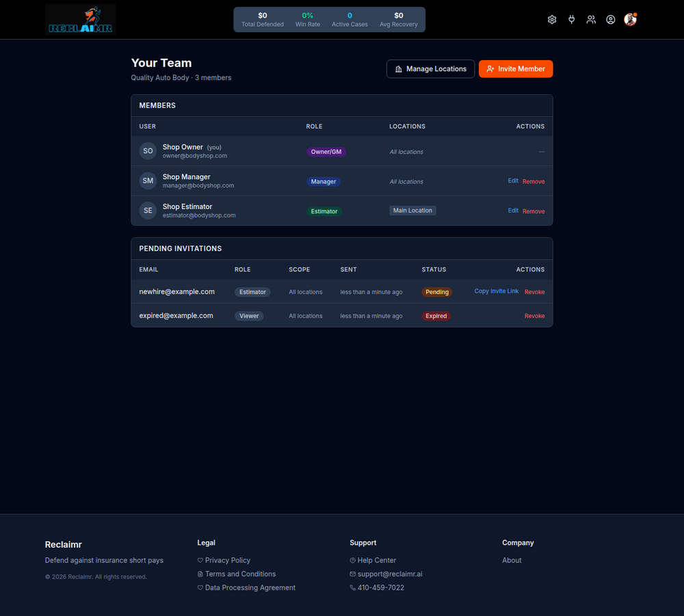Open Manage Locations
Viewport: 684px width, 616px height.
[x=430, y=69]
